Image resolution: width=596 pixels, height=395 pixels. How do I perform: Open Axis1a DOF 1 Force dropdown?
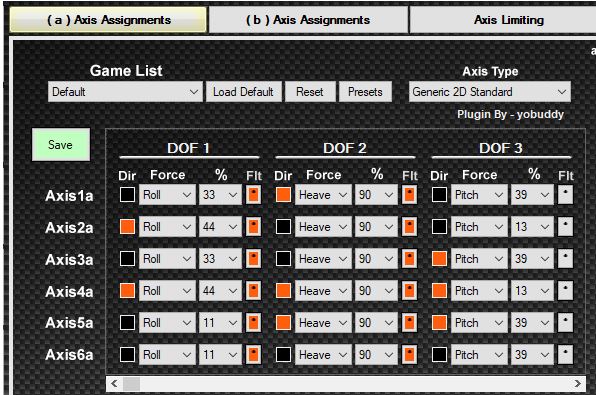tap(167, 195)
